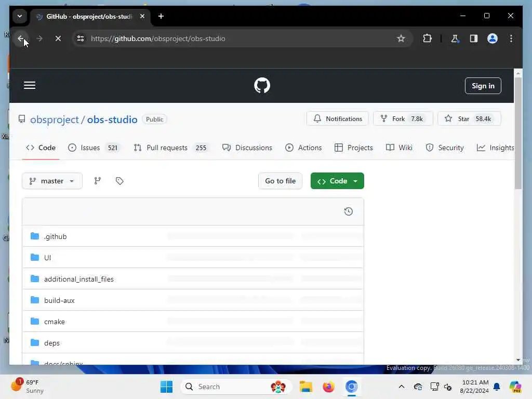Open the obs-studio repository link

coord(112,119)
